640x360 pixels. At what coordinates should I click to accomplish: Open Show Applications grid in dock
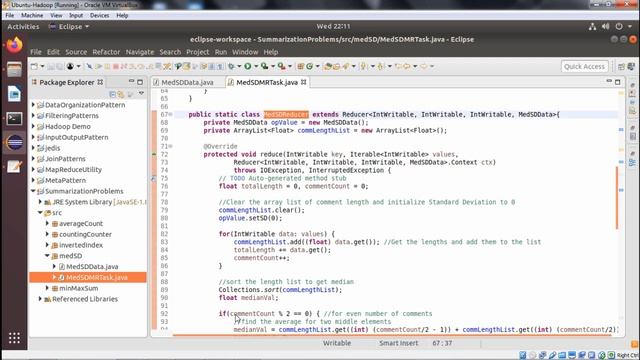pos(14,338)
